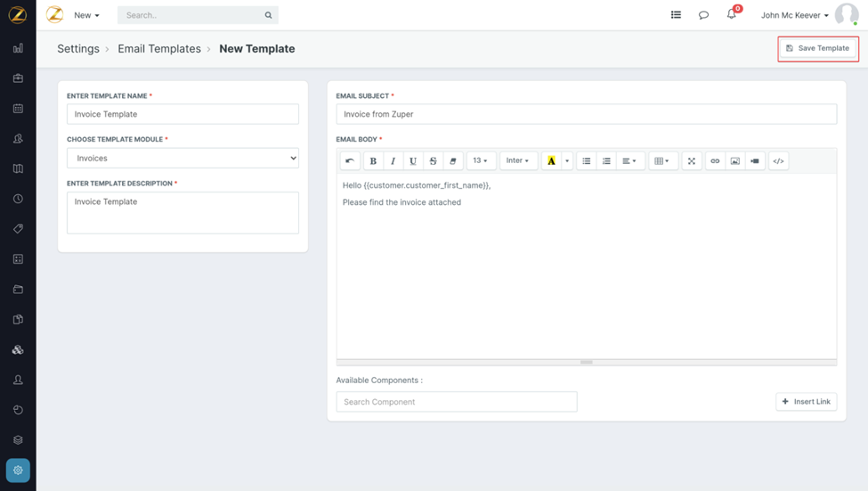The height and width of the screenshot is (491, 868).
Task: Click the settings gear in sidebar
Action: tap(18, 470)
